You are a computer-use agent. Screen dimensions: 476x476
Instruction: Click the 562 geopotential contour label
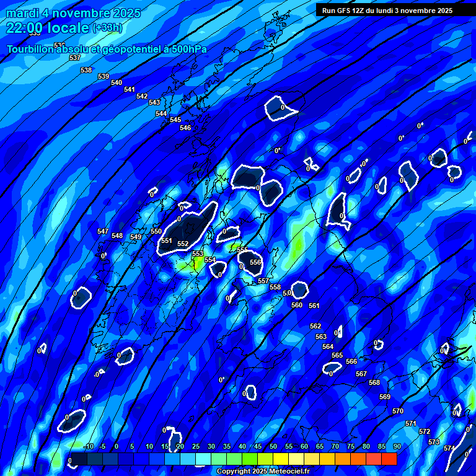coord(315,326)
